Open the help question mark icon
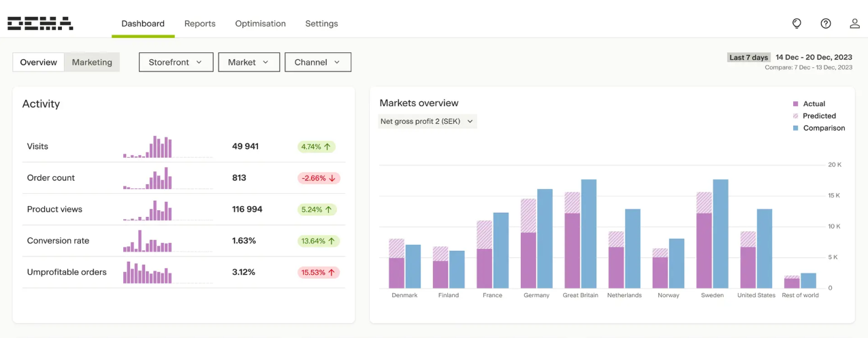The height and width of the screenshot is (338, 868). (x=826, y=23)
